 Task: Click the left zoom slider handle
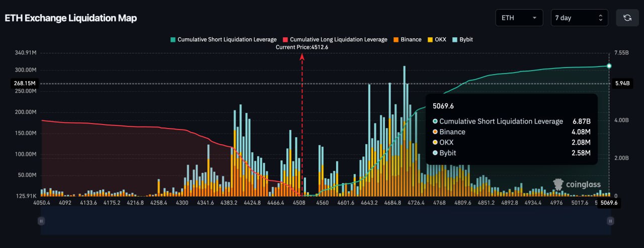pyautogui.click(x=41, y=221)
